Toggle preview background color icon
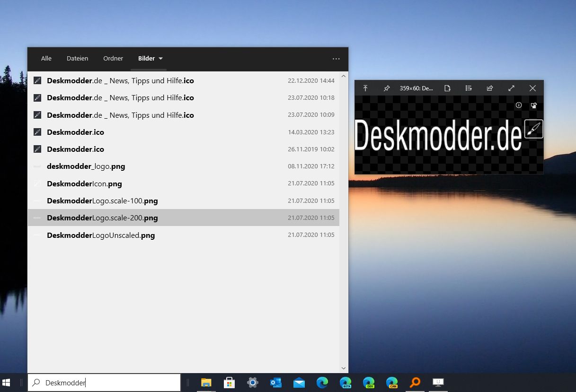The image size is (576, 392). coord(534,105)
